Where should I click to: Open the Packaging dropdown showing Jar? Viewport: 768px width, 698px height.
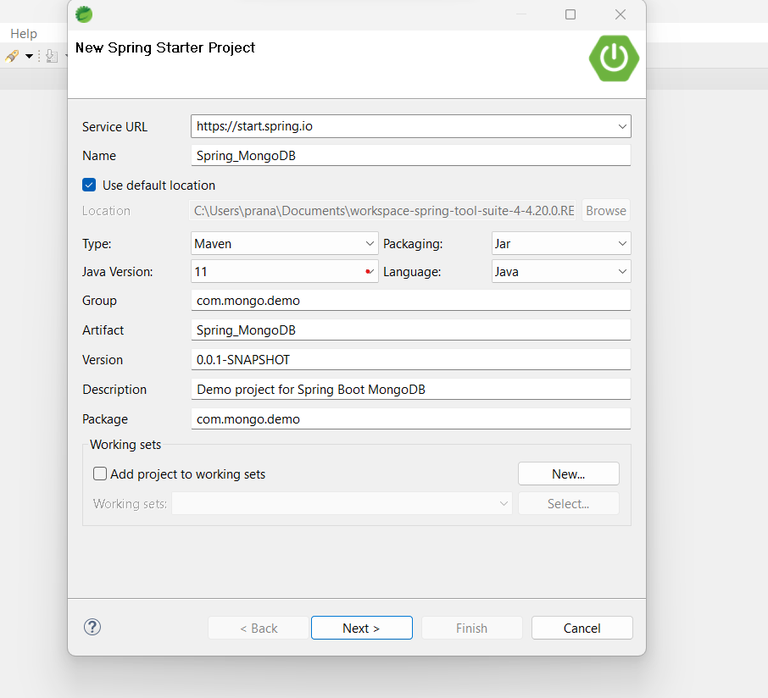coord(622,243)
